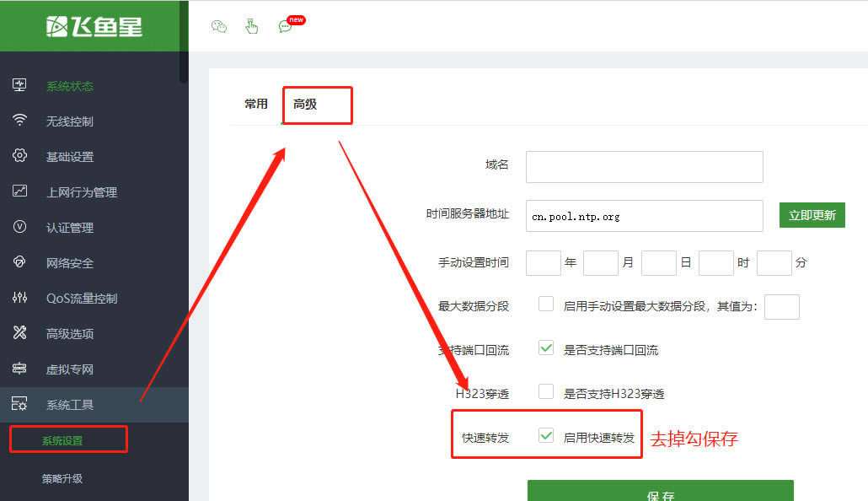
Task: Click the 月 (month) input box
Action: [x=601, y=262]
